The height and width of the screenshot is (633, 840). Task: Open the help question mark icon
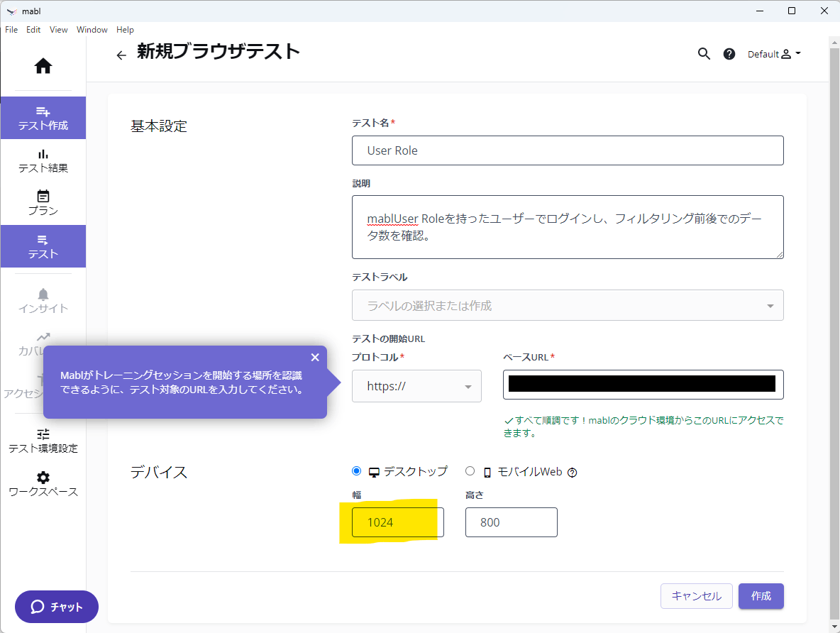tap(729, 54)
